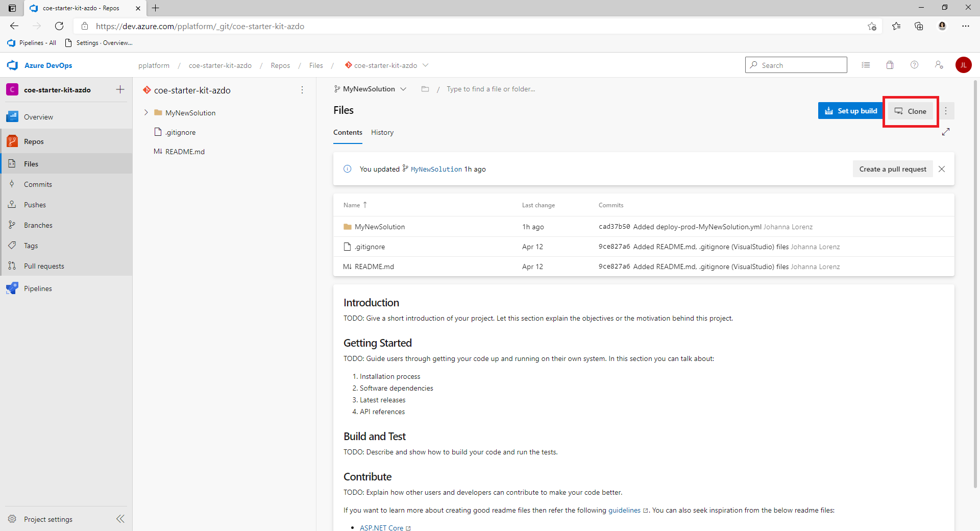The image size is (980, 531).
Task: Open Commits section in the sidebar
Action: [x=38, y=184]
